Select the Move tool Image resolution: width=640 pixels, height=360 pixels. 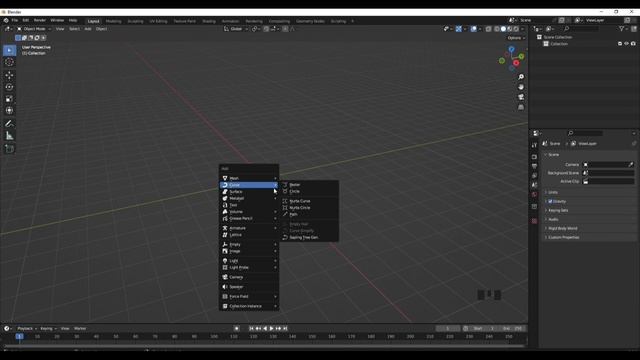tap(9, 75)
